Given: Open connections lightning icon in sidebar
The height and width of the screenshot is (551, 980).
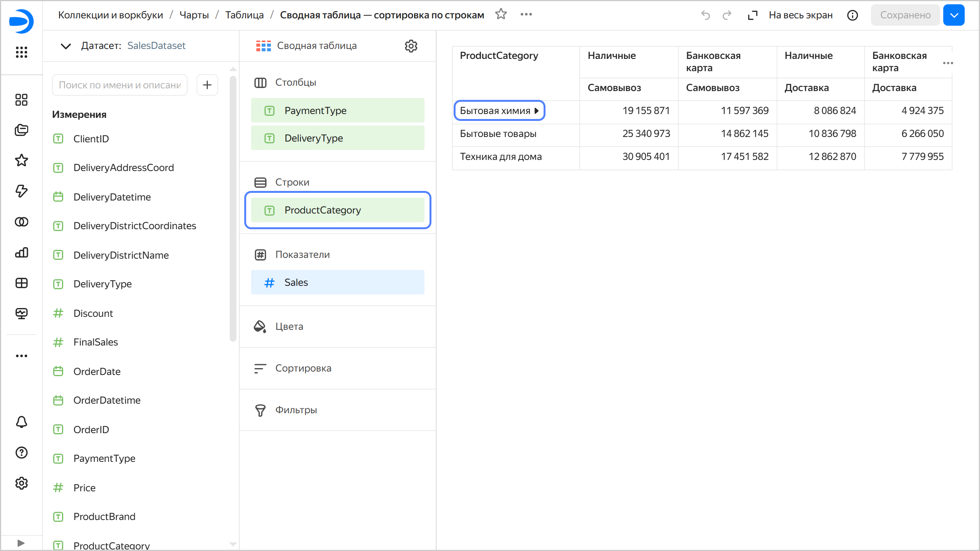Looking at the screenshot, I should [x=21, y=191].
